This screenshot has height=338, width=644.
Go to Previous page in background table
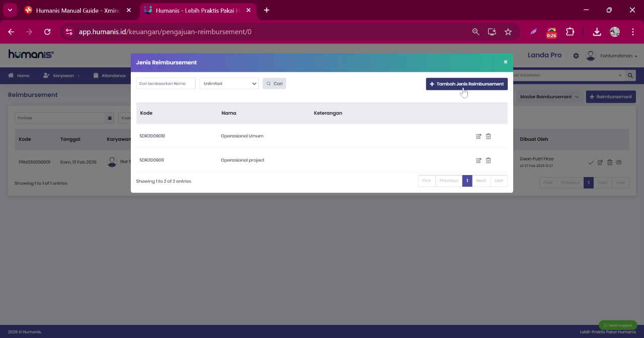pyautogui.click(x=570, y=183)
